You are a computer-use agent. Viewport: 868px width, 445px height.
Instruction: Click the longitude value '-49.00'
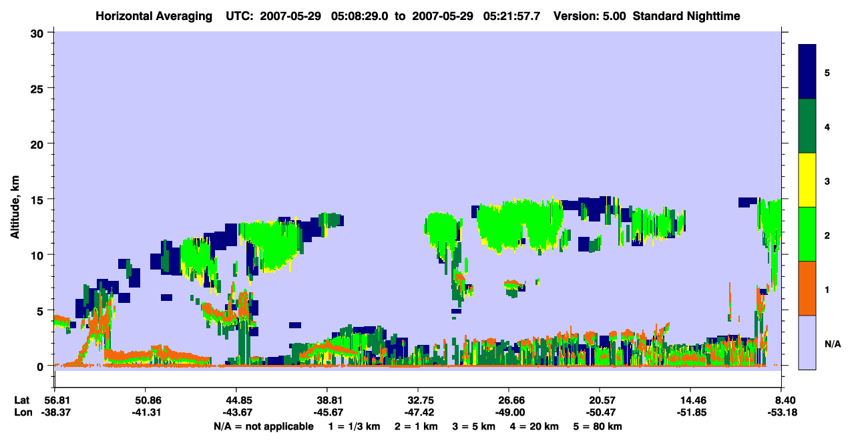[509, 413]
